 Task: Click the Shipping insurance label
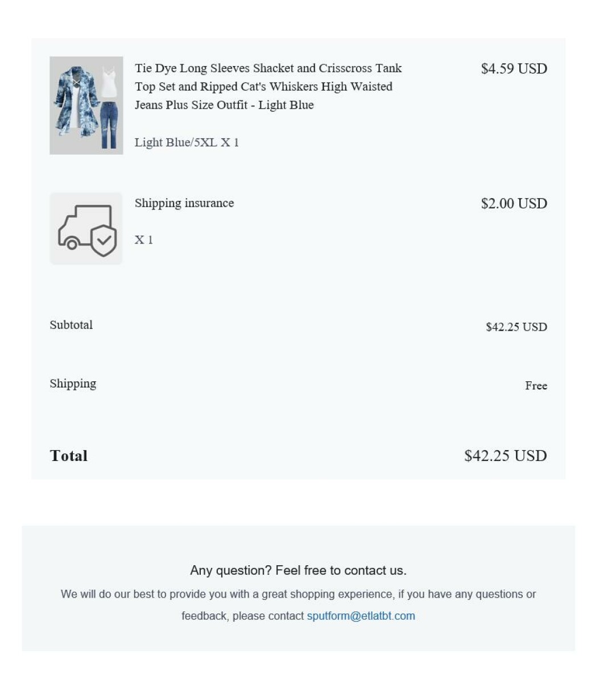point(184,203)
